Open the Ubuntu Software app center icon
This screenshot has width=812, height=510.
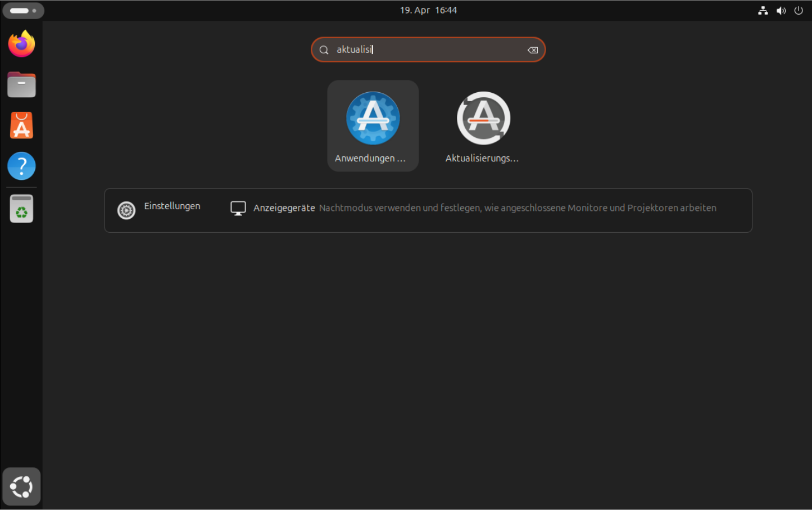pos(21,125)
